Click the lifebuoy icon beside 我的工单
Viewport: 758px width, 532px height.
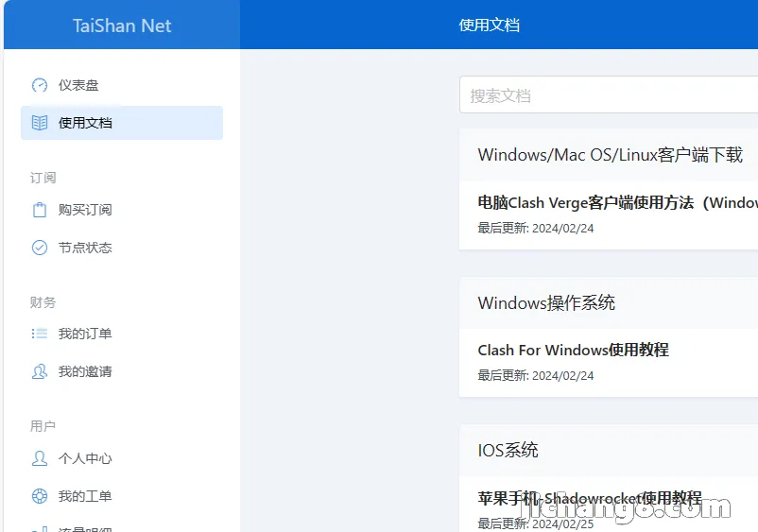[40, 496]
